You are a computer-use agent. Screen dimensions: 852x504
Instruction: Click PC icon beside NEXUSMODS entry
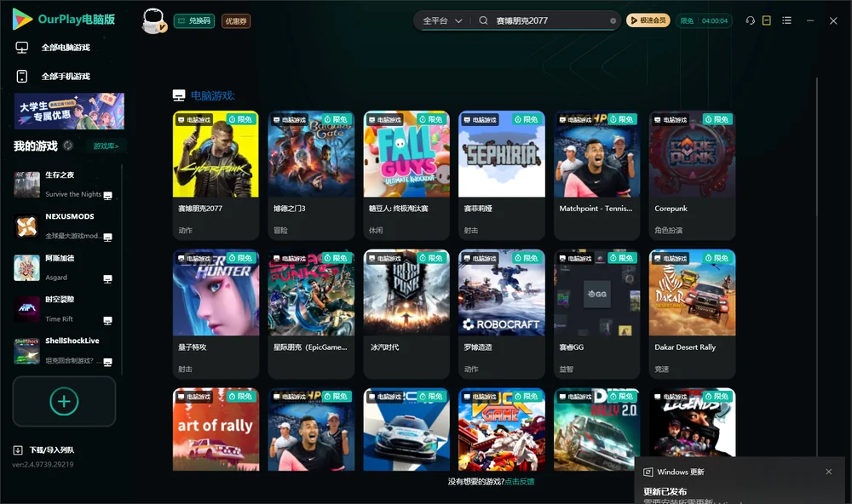pos(107,238)
